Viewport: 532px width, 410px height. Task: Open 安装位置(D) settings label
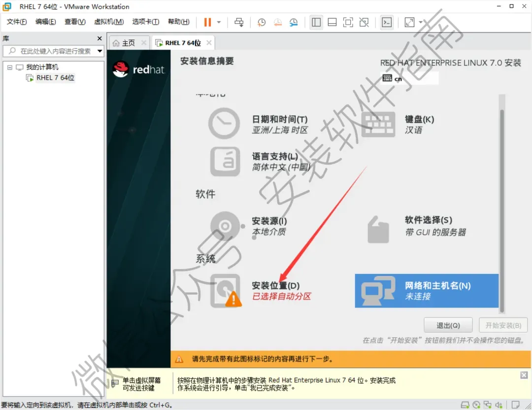click(275, 286)
